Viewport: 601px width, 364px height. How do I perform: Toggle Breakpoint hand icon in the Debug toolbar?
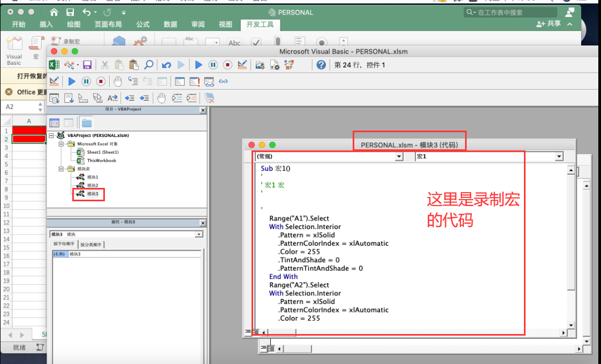[x=118, y=81]
